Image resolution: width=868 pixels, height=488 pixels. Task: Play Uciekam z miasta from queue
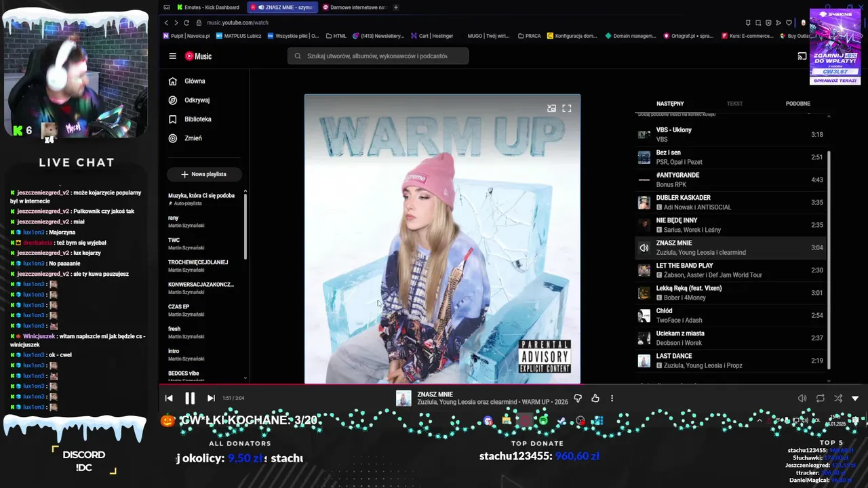tap(731, 338)
